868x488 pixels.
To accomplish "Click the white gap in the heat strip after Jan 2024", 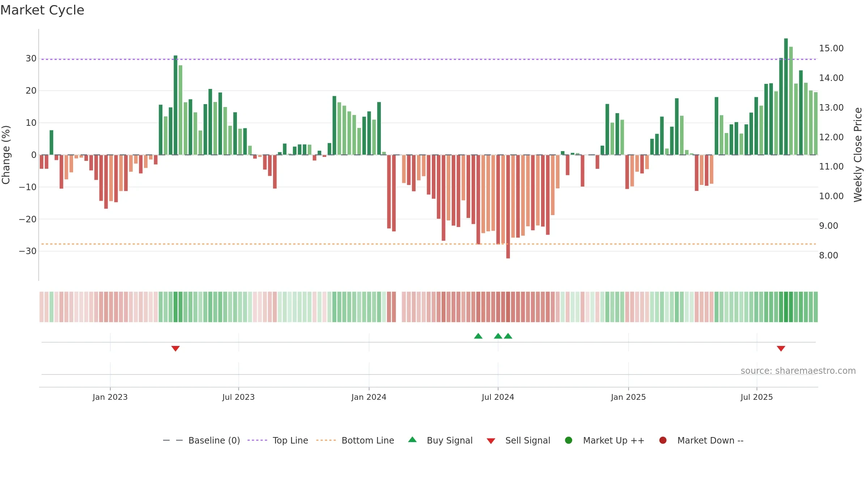I will pos(399,307).
